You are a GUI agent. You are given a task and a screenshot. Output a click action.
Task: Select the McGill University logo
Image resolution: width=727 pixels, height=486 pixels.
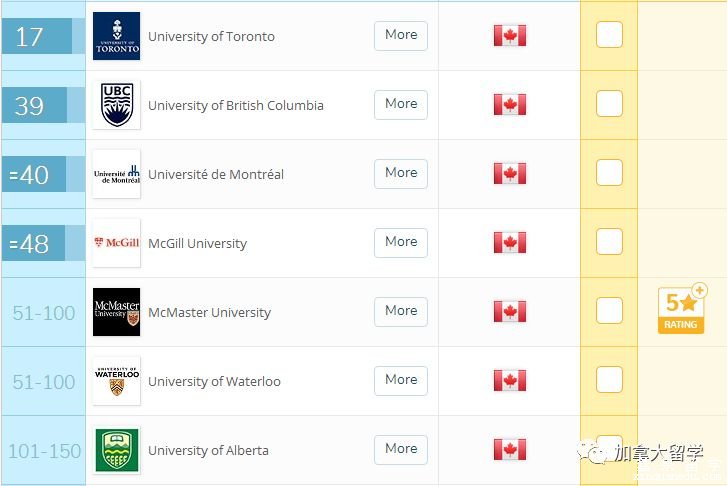[x=116, y=243]
